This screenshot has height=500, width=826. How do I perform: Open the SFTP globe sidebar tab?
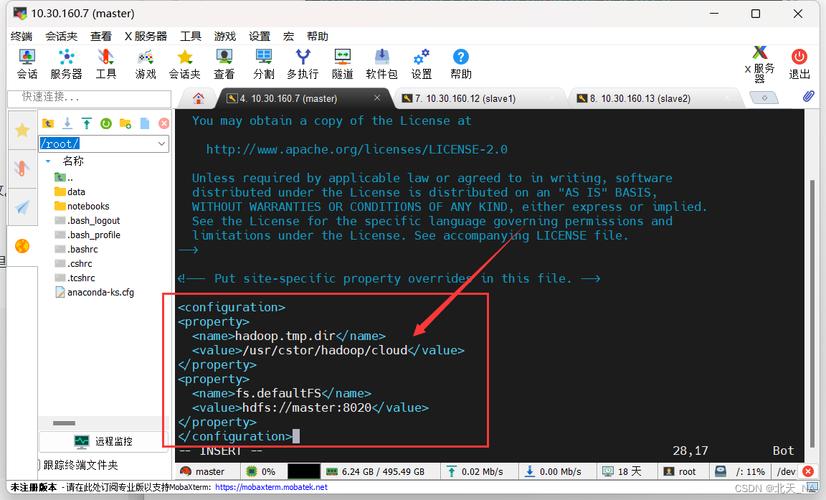[x=22, y=246]
